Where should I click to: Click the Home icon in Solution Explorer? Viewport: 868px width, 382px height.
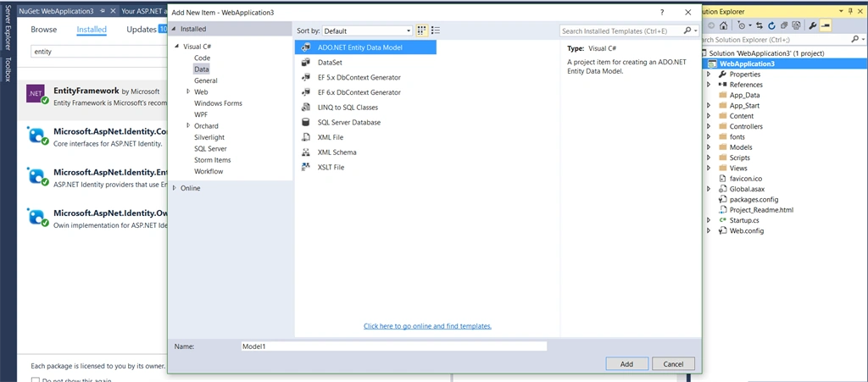723,25
